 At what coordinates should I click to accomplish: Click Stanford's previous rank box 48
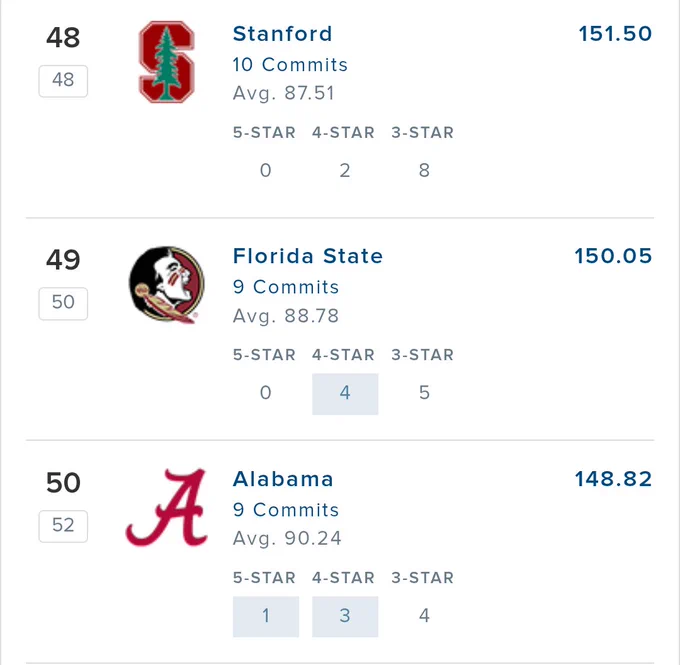(63, 81)
